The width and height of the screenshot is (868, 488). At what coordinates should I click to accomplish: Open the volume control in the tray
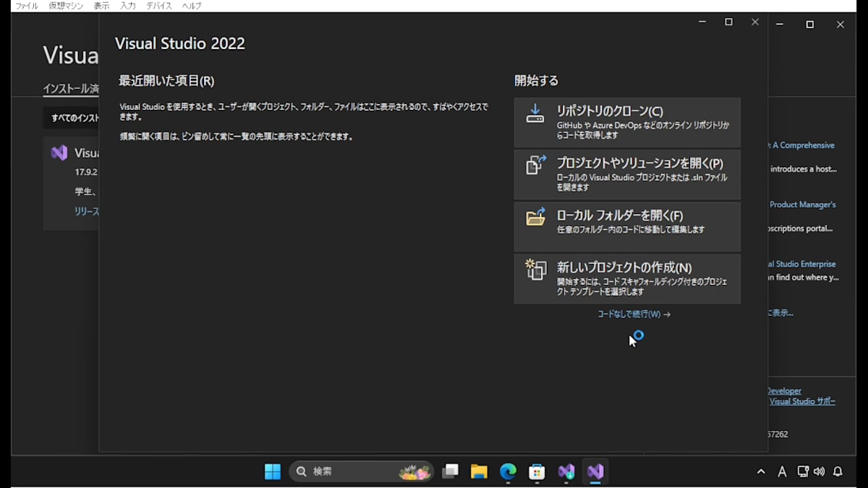[x=819, y=471]
